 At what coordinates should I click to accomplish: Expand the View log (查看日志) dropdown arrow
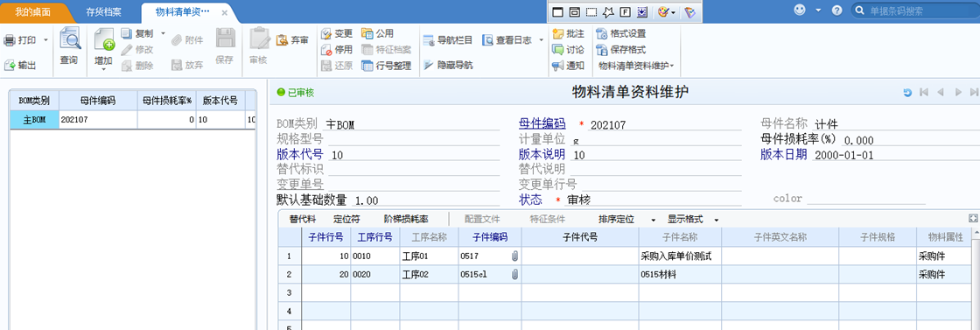click(x=542, y=40)
